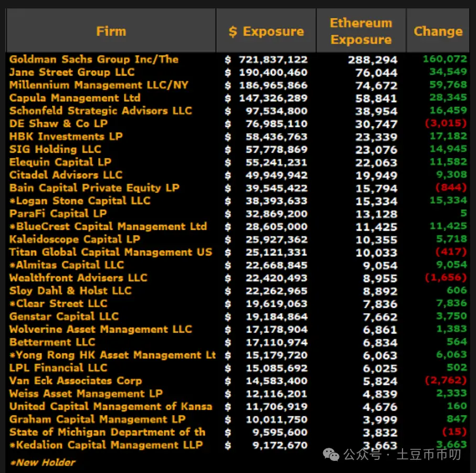The width and height of the screenshot is (476, 473).
Task: Select the "DE Shaw & Co LP" firm name
Action: point(59,123)
